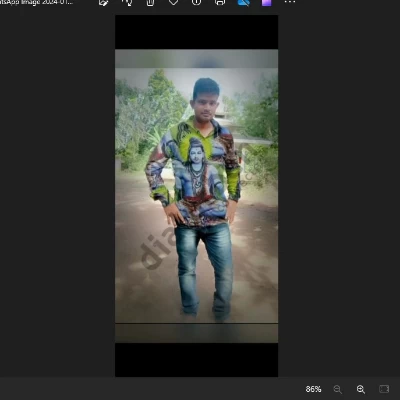Zoom out with the minus magnifier
The width and height of the screenshot is (400, 400).
(x=338, y=389)
